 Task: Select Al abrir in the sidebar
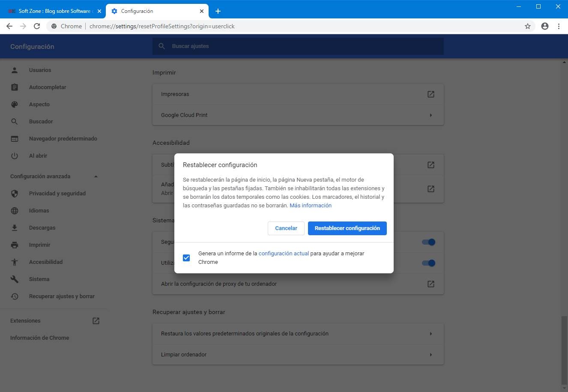tap(38, 156)
